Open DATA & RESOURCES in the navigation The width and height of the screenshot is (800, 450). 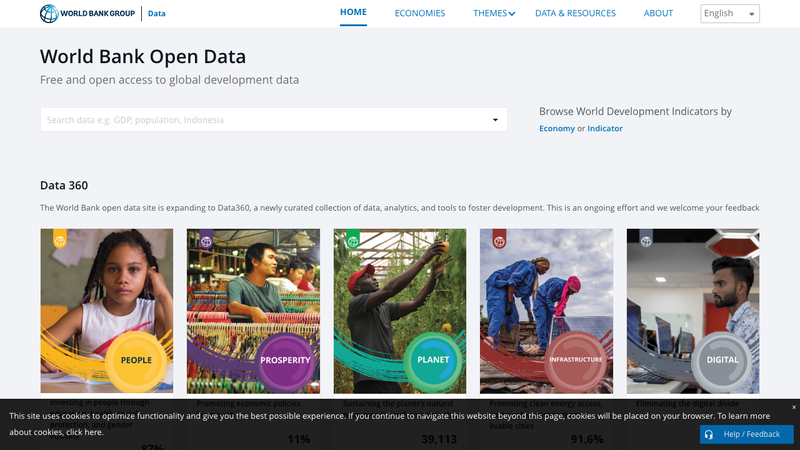pyautogui.click(x=575, y=13)
